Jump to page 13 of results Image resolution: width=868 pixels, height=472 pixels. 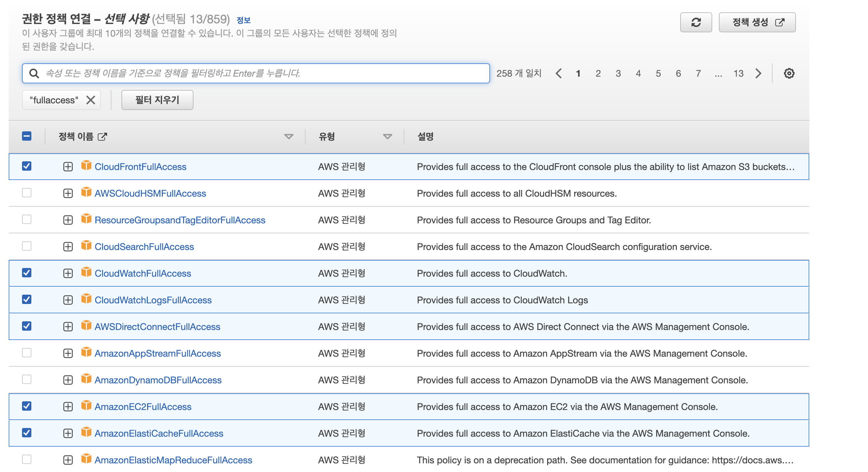(738, 73)
